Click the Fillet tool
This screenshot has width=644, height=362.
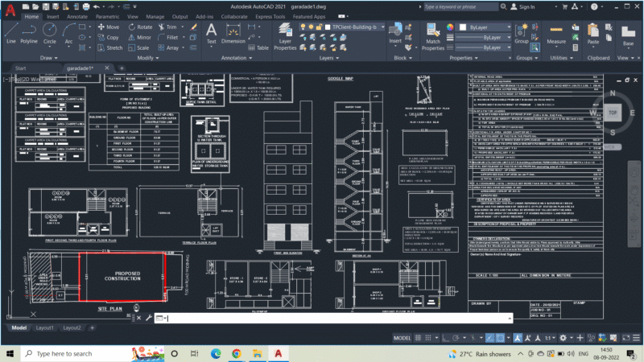coord(168,37)
